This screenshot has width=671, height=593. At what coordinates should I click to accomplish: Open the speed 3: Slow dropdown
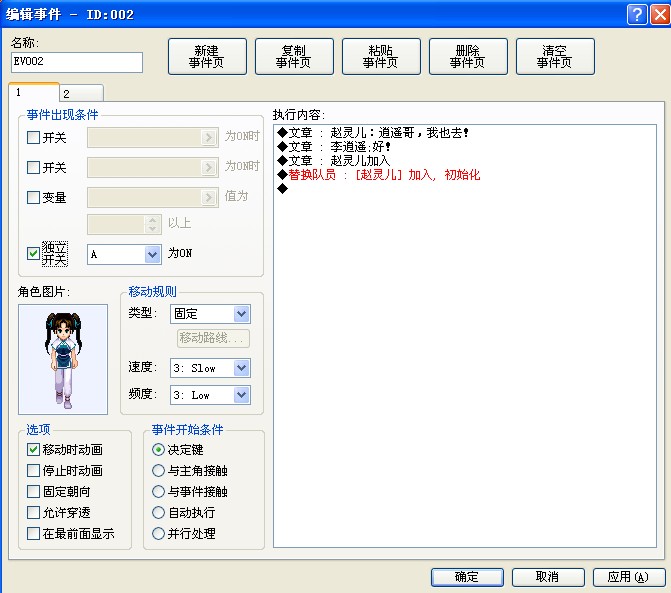point(241,368)
